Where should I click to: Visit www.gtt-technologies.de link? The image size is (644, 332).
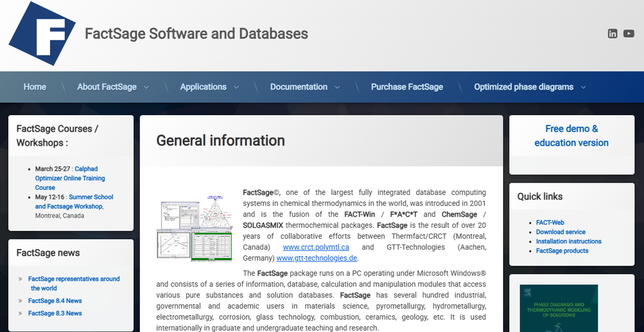tap(317, 258)
